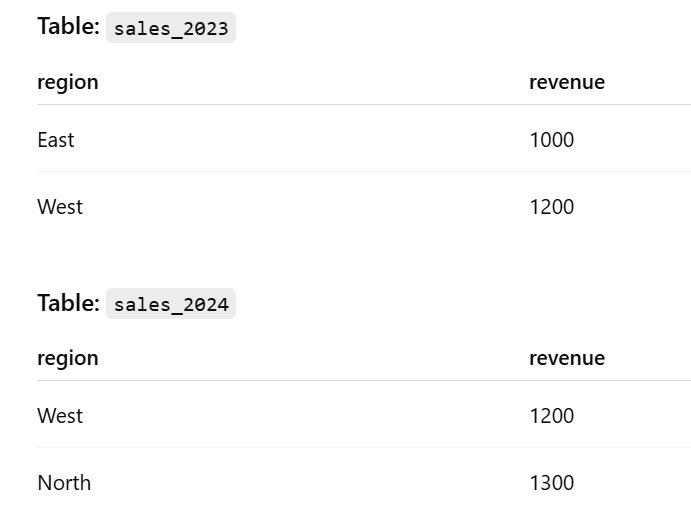
Task: Click the "Table:" heading text before sales_2023
Action: [69, 26]
